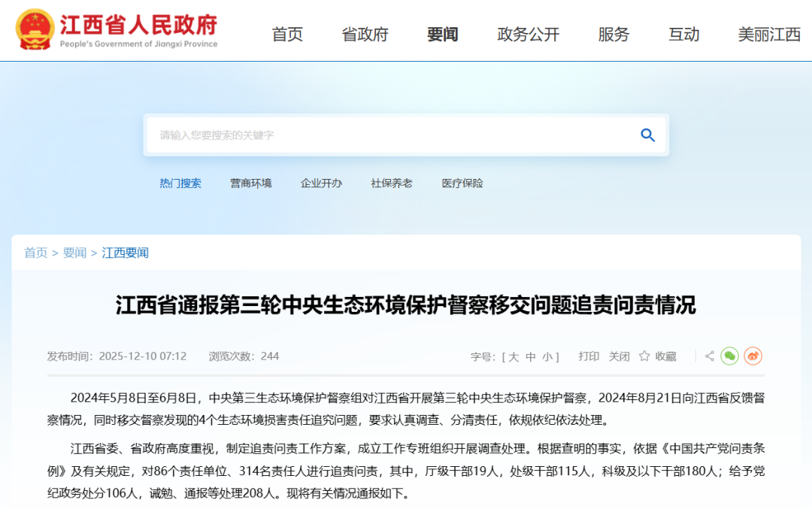
Task: Share the article via the WeChat icon
Action: tap(729, 356)
